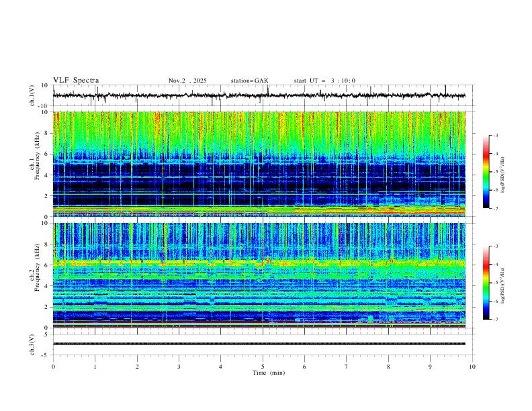Screen dimensions: 532x411
Task: Click the "-3" tick on ch.2 color bar
Action: tap(495, 246)
